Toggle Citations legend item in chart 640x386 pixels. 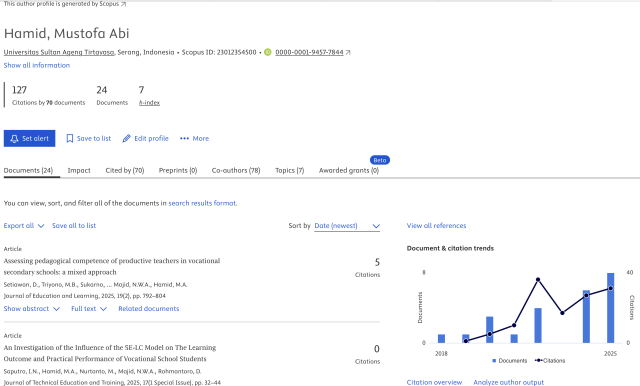click(x=550, y=361)
